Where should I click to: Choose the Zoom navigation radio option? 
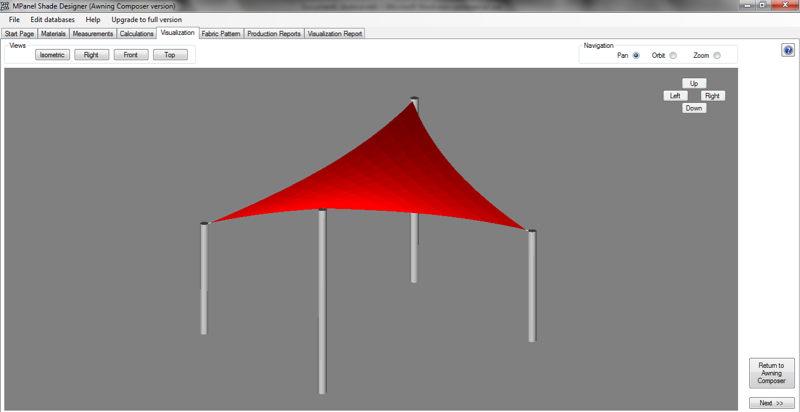[717, 56]
